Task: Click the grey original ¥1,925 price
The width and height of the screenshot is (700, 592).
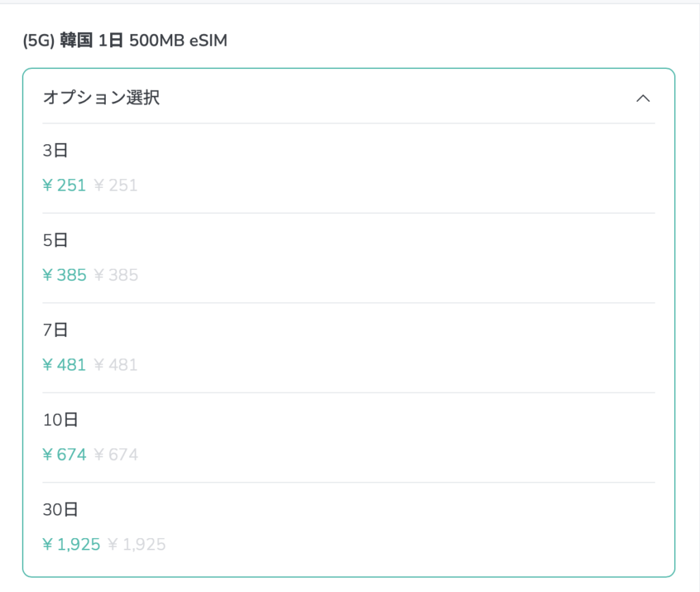Action: pos(137,544)
